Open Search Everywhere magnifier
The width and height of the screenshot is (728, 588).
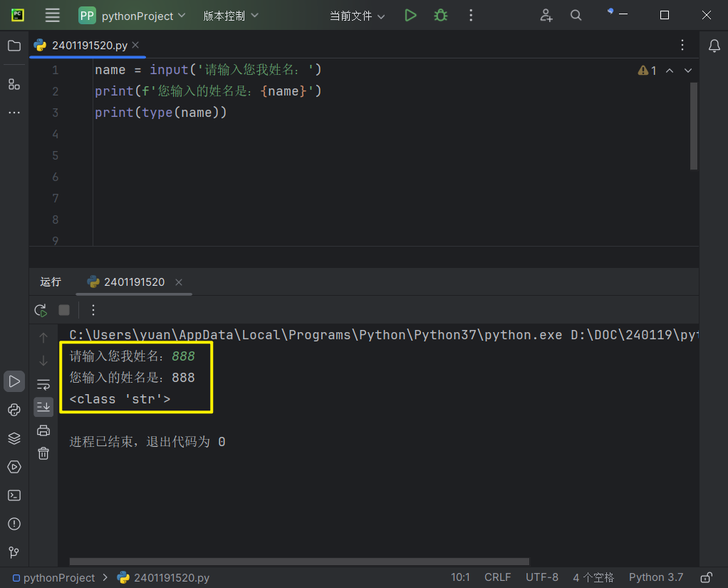[576, 16]
